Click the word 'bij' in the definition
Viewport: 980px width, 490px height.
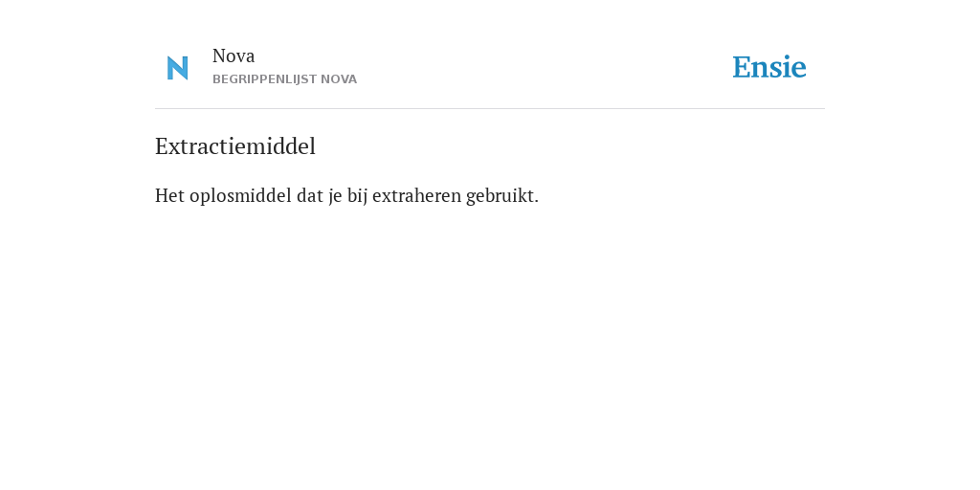tap(357, 196)
